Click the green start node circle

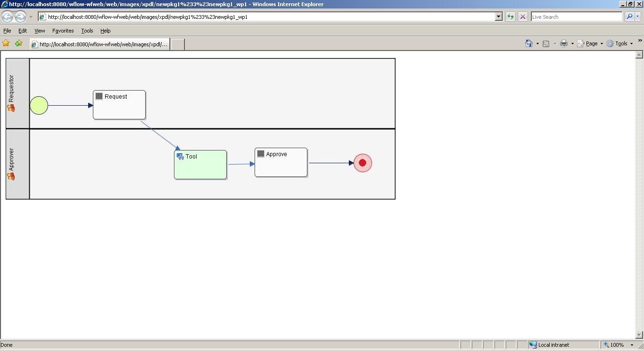(x=39, y=105)
